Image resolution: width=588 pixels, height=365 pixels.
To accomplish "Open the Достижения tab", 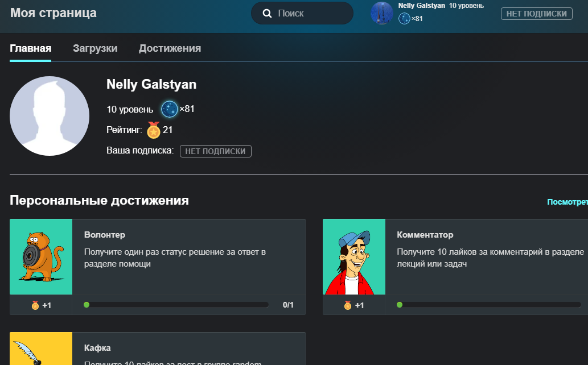I will 170,48.
